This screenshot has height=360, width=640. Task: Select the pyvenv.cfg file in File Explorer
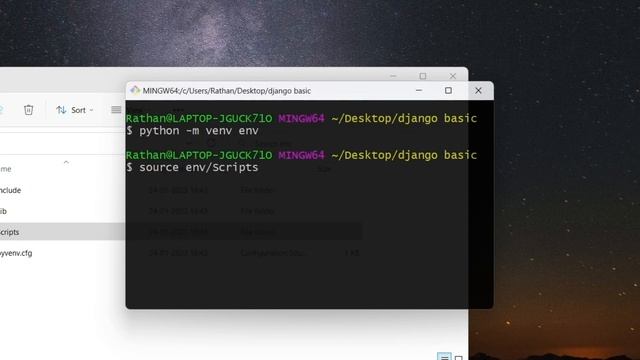pyautogui.click(x=16, y=253)
